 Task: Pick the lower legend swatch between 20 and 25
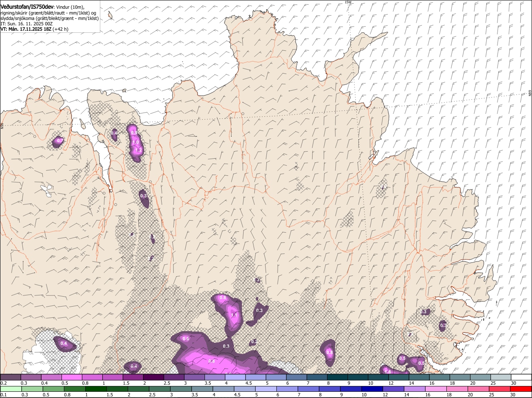[x=478, y=389]
